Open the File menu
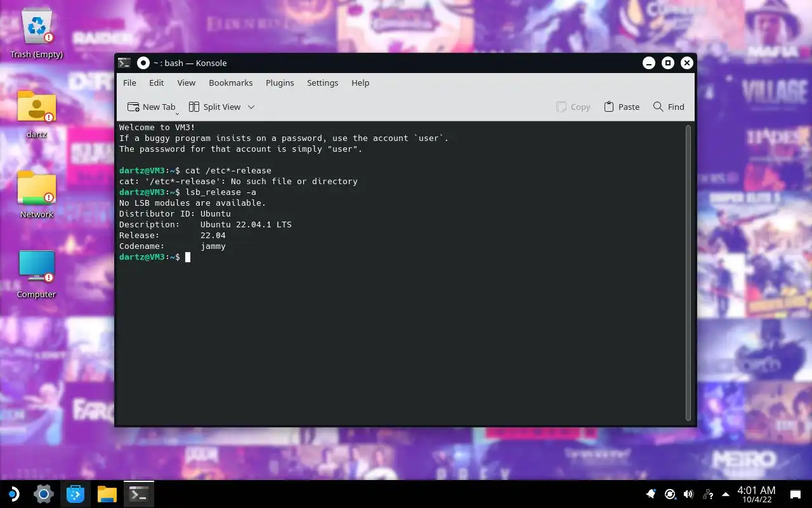The image size is (812, 508). pos(129,83)
